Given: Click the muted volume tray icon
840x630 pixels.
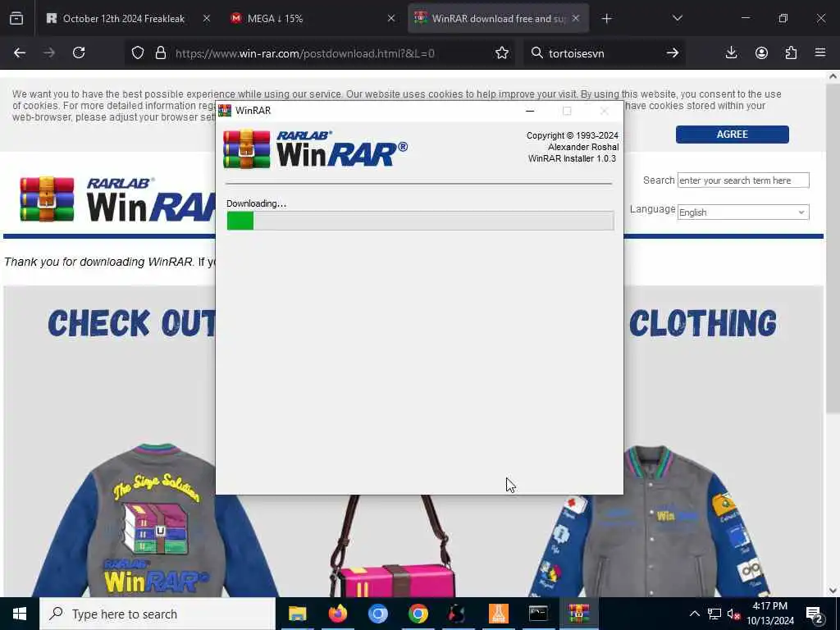Looking at the screenshot, I should point(733,614).
